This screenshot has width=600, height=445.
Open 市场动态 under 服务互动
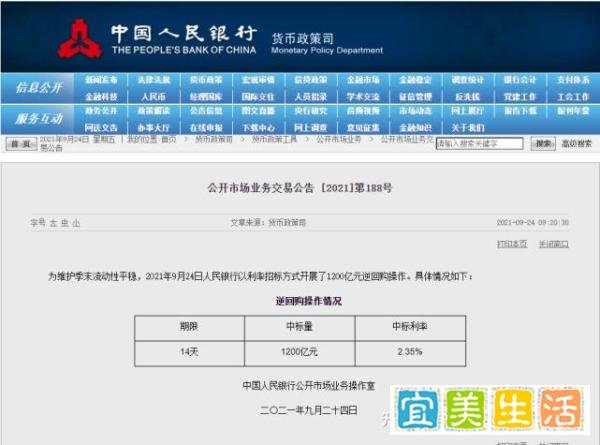click(416, 111)
